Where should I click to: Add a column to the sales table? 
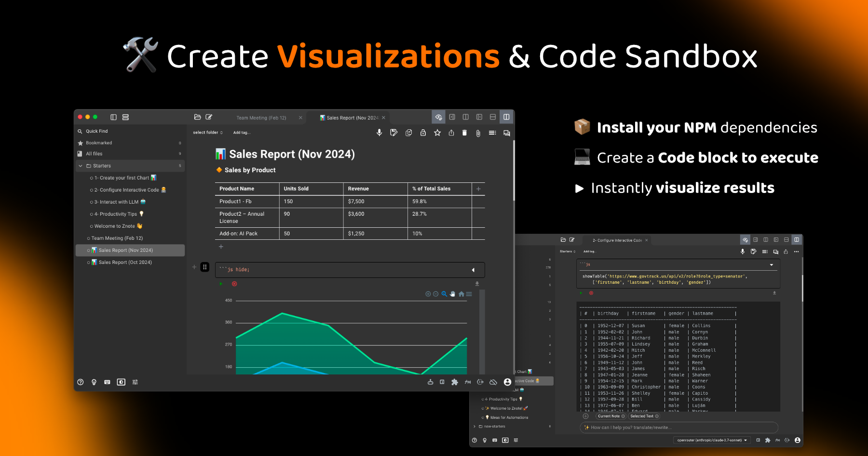tap(478, 189)
